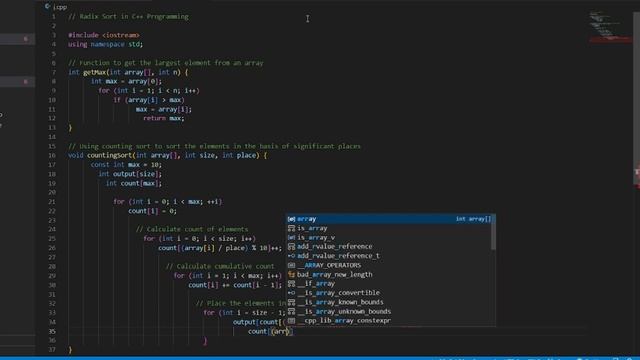Click '// Calculate cumulative count' comment
The image size is (640, 360).
pyautogui.click(x=220, y=267)
